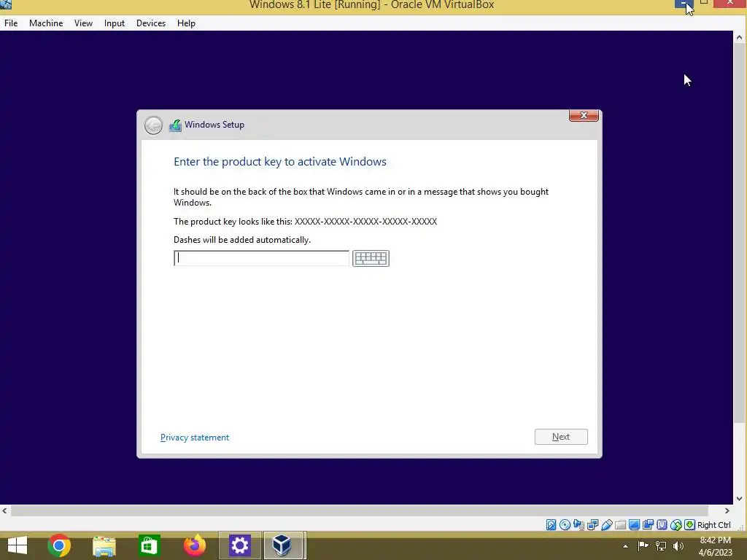The image size is (747, 560).
Task: Click the Action Center flag in system tray
Action: [643, 545]
